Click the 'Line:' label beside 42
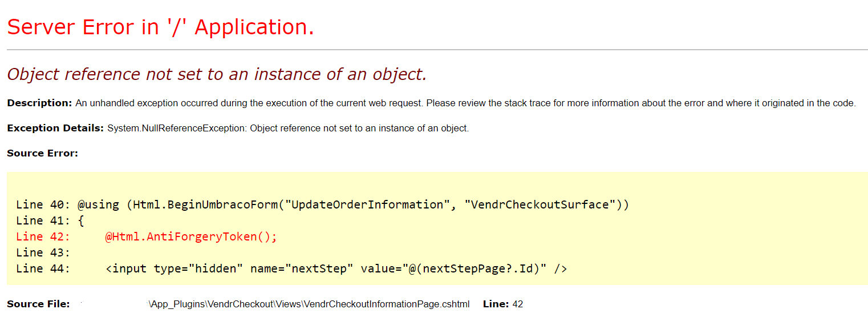Image resolution: width=868 pixels, height=321 pixels. click(x=496, y=304)
